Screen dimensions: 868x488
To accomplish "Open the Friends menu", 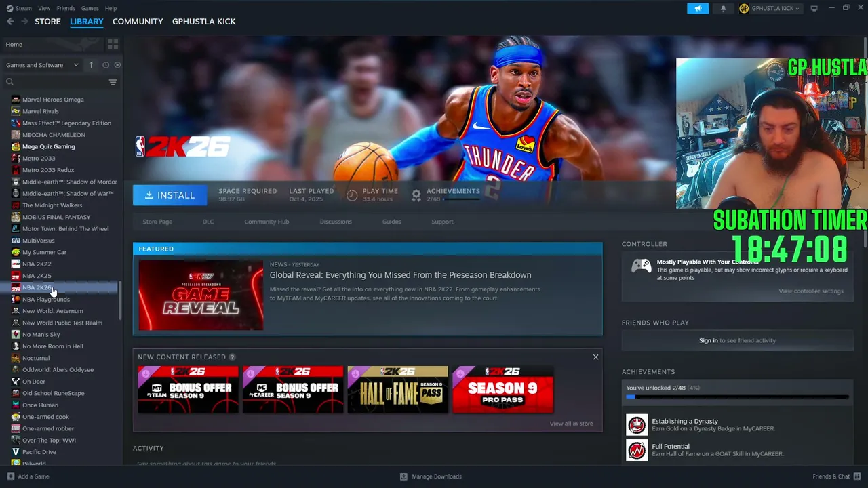I will [66, 8].
